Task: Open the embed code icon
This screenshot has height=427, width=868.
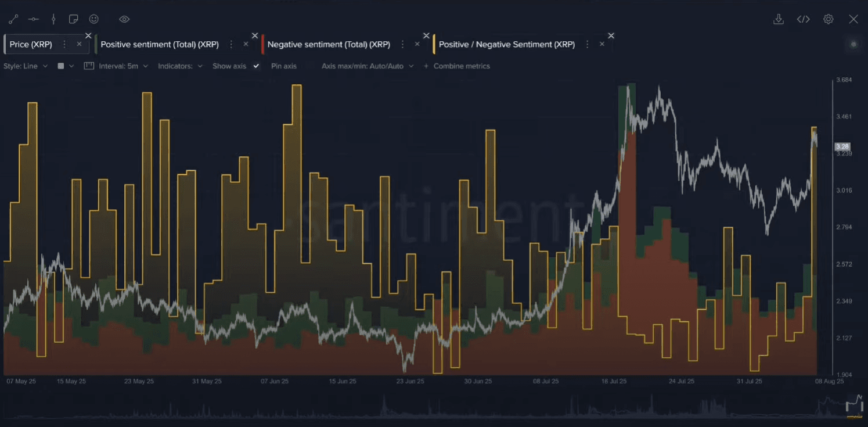Action: coord(803,19)
